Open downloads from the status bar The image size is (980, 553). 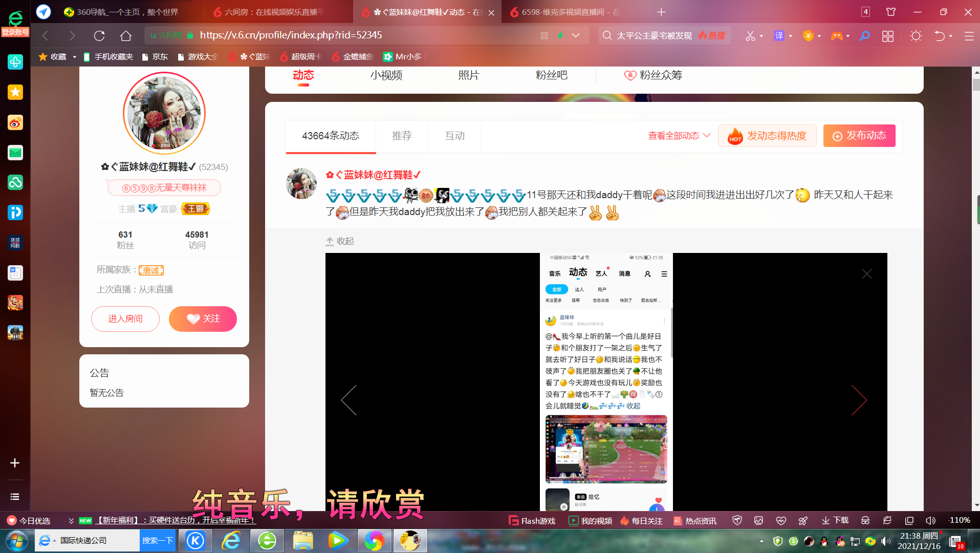(835, 520)
